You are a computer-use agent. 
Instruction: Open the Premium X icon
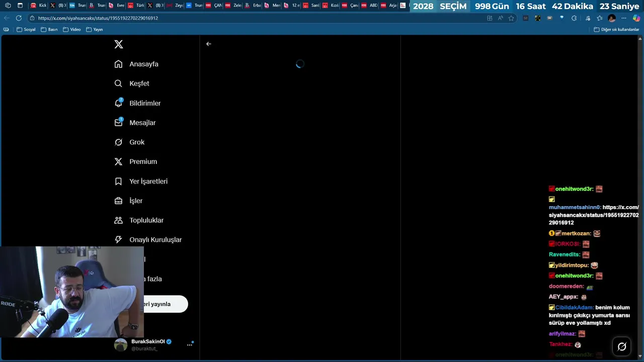(118, 161)
